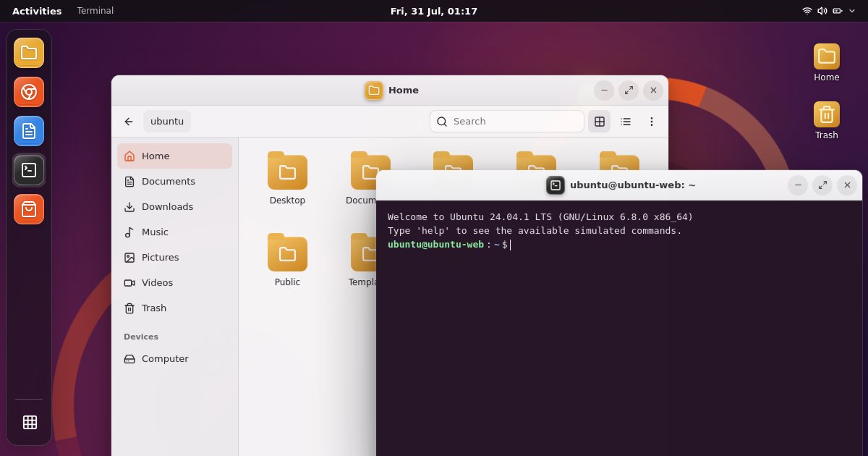Show the applications grid in the dock
Viewport: 868px width, 456px height.
tap(30, 422)
